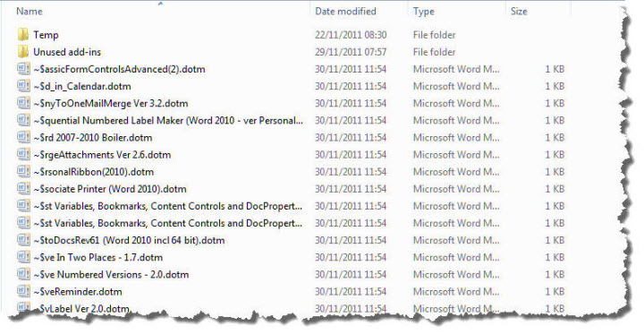Click the 1 KB size of ~$quential Numbered Label Maker
This screenshot has height=334, width=644.
tap(555, 121)
